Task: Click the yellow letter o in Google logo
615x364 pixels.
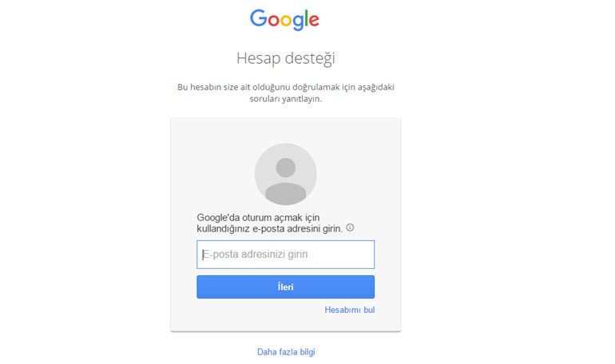Action: [286, 21]
